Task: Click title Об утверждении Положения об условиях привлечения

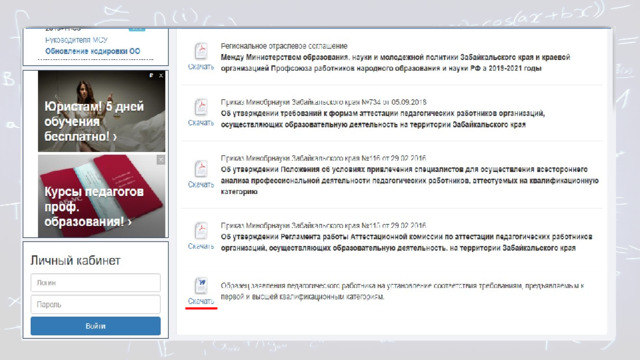Action: tap(410, 180)
